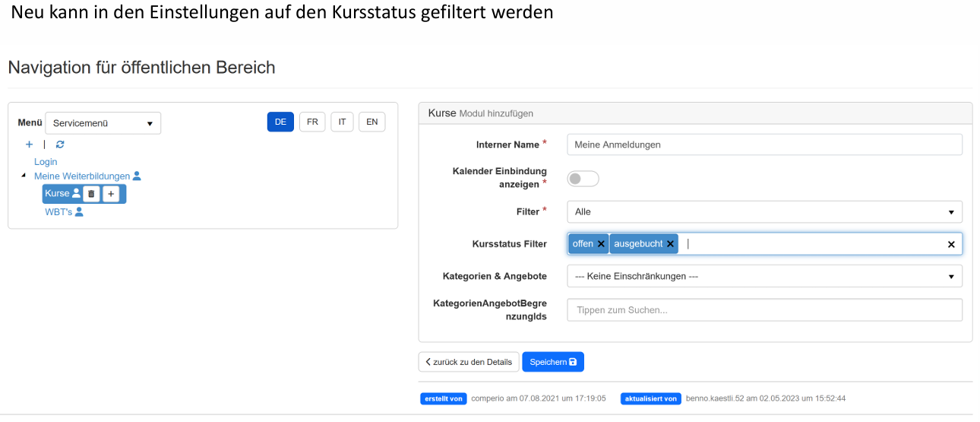Click the Speichern button
This screenshot has height=422, width=980.
(x=552, y=362)
